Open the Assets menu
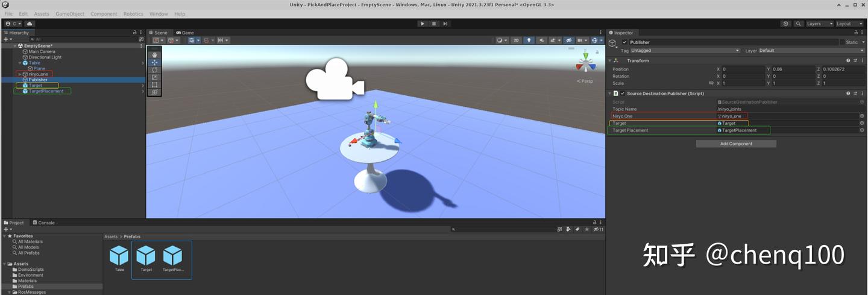Screen dimensions: 868x295 coord(42,14)
